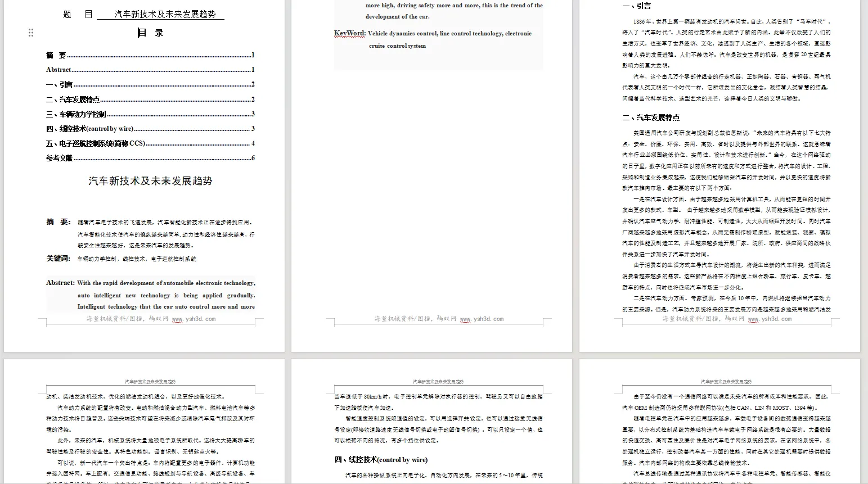868x484 pixels.
Task: Click the centered 汽车新技术及未来发展趋势 title below contents
Action: pos(151,181)
